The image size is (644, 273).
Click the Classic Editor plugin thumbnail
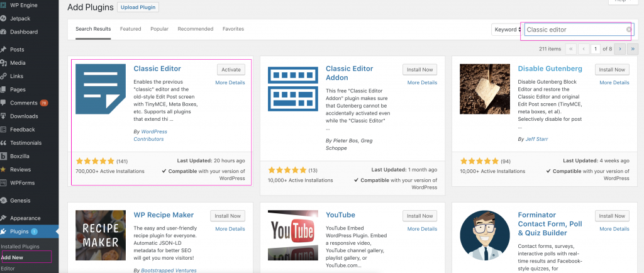(x=101, y=89)
